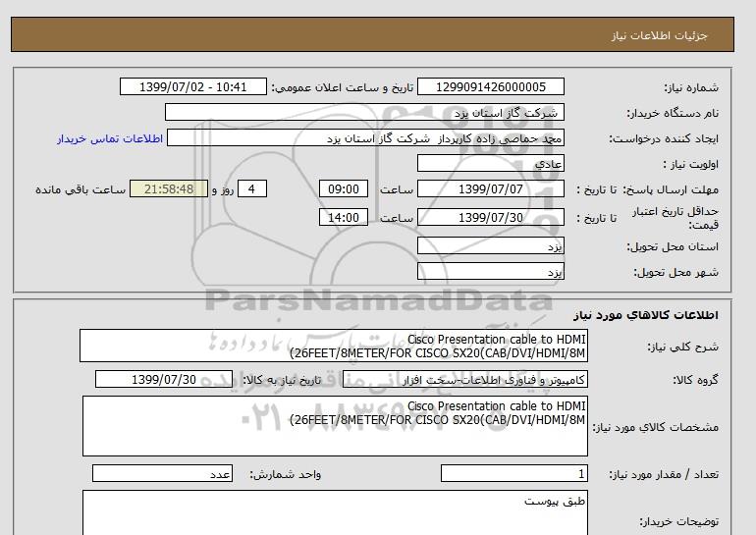Click the label شهر محل تحویل
Viewport: 756px width, 535px height.
675,272
